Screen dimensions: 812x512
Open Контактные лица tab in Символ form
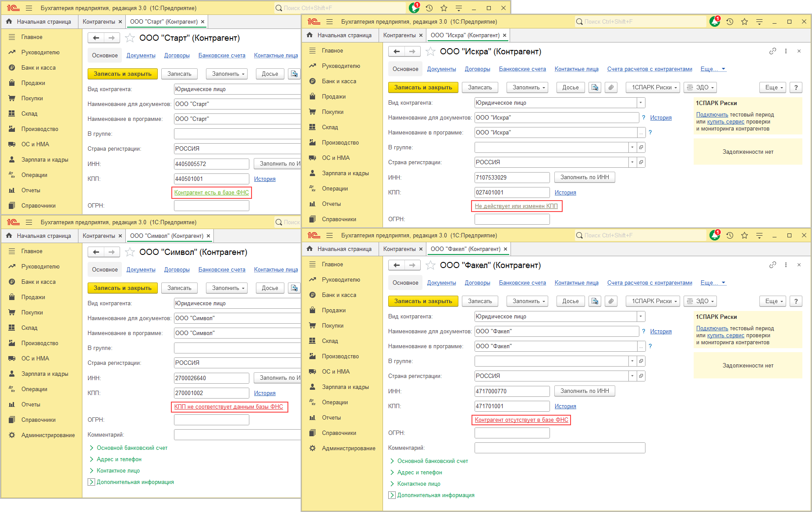(x=276, y=270)
